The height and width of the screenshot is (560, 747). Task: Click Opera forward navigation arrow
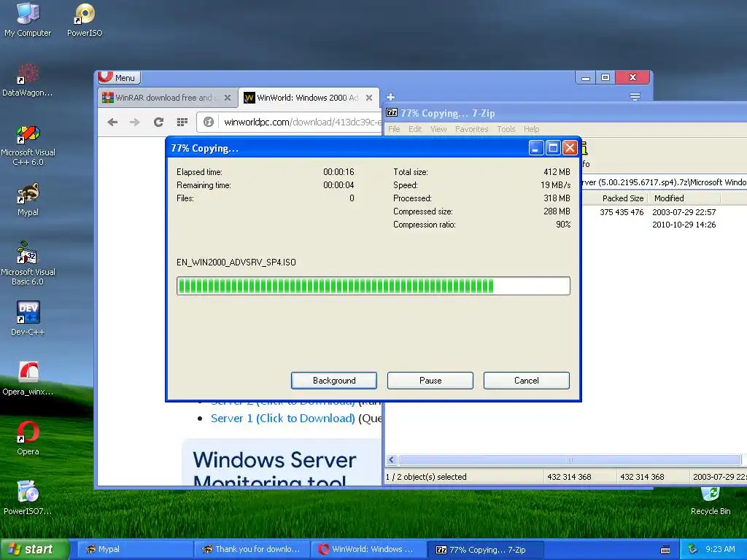(x=135, y=122)
